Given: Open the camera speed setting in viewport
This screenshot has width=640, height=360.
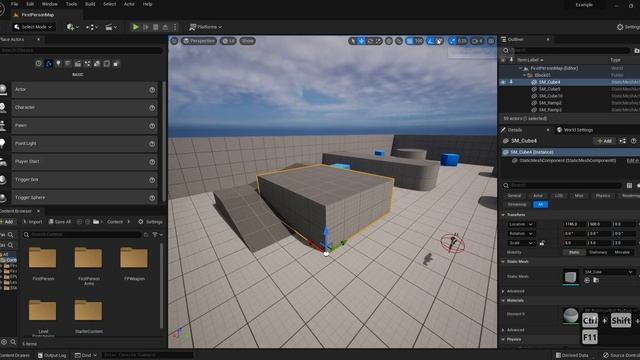Looking at the screenshot, I should point(477,41).
